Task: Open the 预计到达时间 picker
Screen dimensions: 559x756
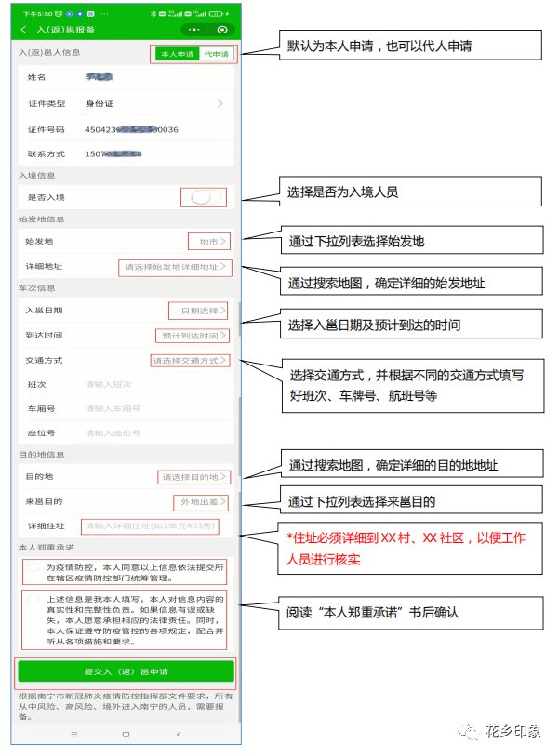Action: [x=193, y=336]
